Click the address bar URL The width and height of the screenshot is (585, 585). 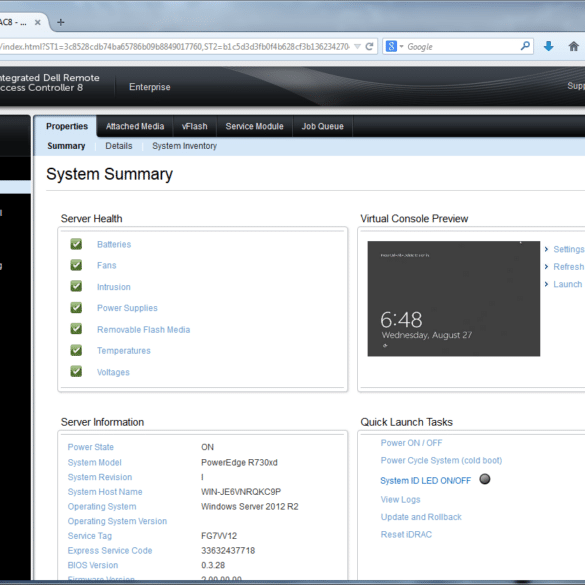175,47
